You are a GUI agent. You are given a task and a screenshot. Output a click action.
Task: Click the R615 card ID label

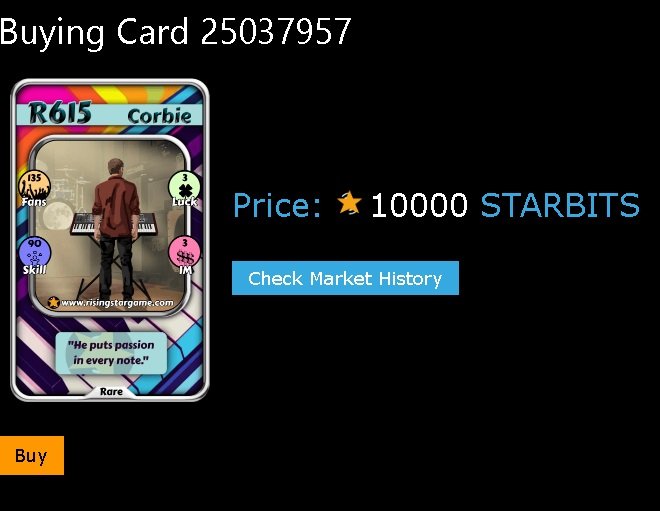pyautogui.click(x=60, y=113)
